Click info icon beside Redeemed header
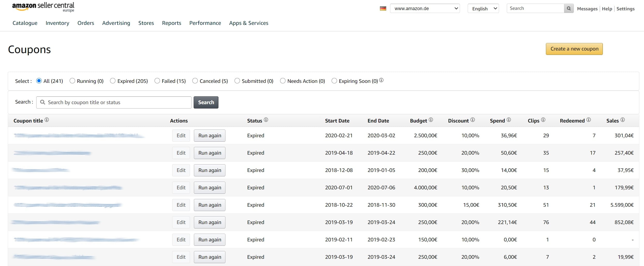 (x=589, y=120)
